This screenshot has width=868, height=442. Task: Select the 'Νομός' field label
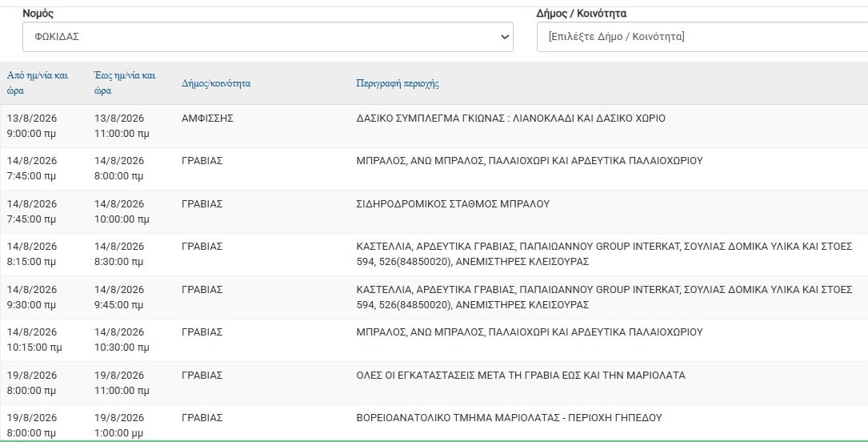38,14
